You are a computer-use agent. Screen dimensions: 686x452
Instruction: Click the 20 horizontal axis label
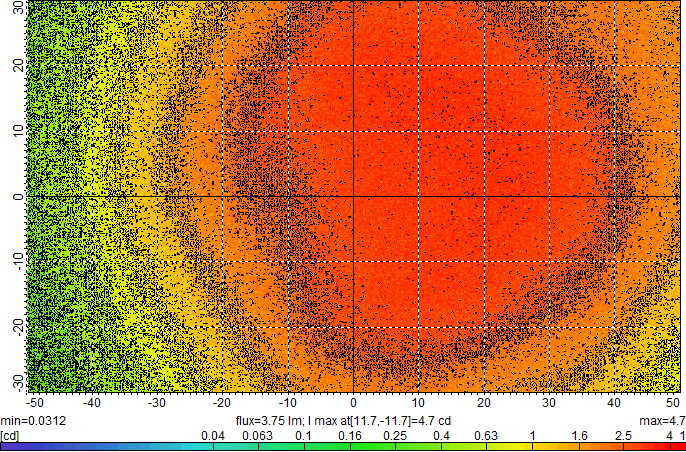point(483,401)
